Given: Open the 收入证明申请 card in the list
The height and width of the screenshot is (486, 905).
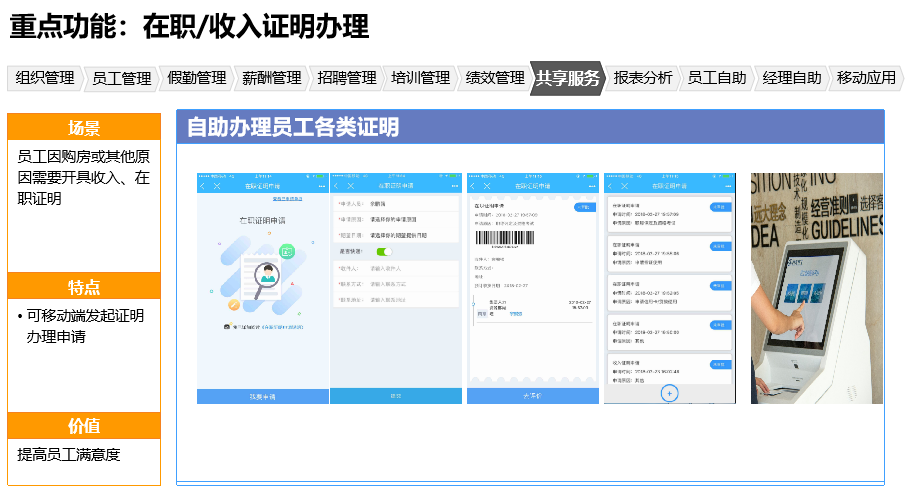Looking at the screenshot, I should click(x=670, y=370).
